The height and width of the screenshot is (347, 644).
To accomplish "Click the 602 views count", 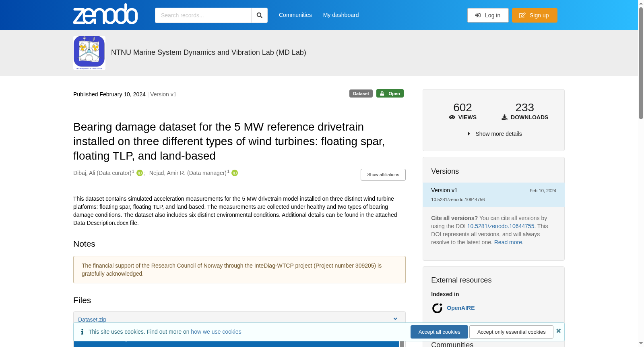I will (462, 108).
